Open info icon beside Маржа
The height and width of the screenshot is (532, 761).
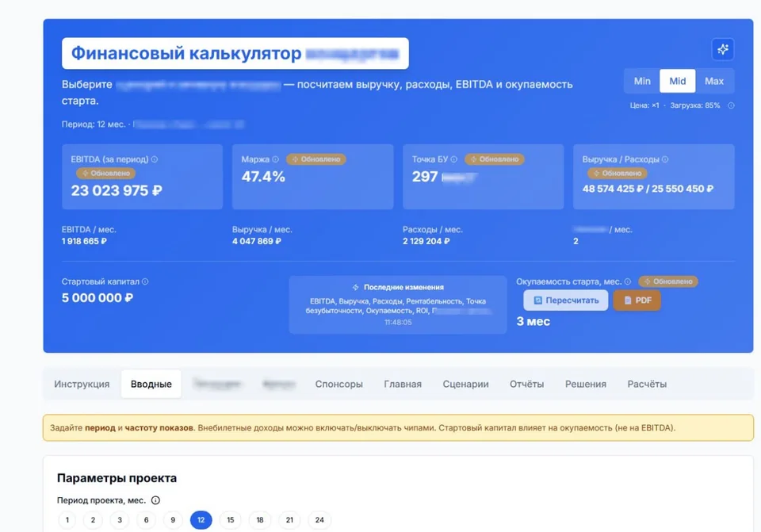click(275, 159)
